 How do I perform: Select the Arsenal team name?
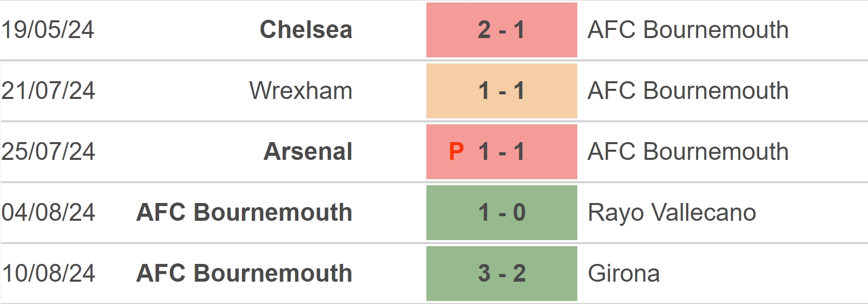tap(307, 152)
